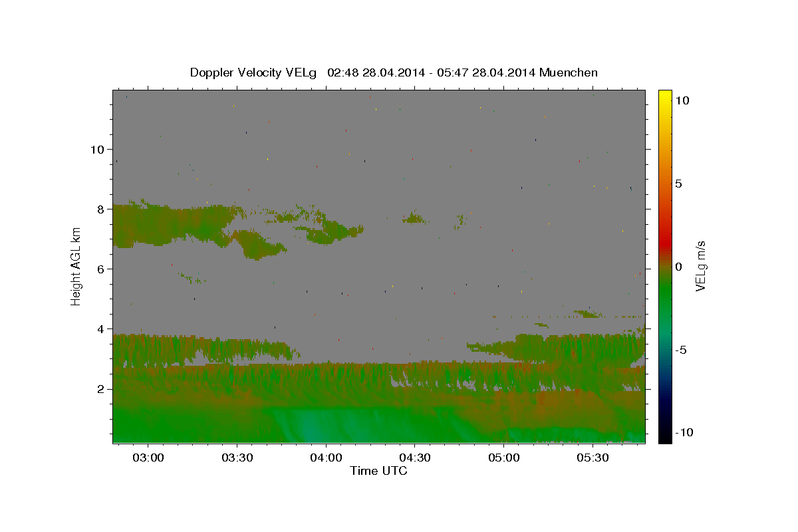Click the '05:00' time axis label
798x532 pixels.
point(504,458)
